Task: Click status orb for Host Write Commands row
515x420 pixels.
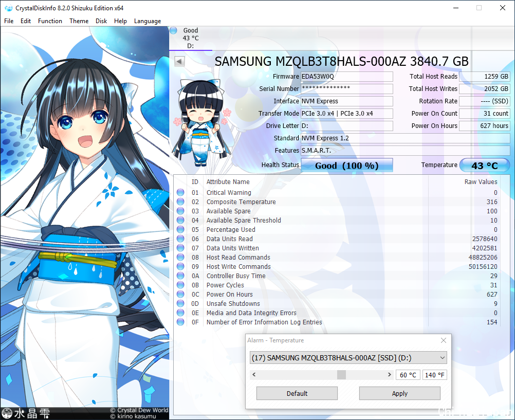Action: coord(180,266)
